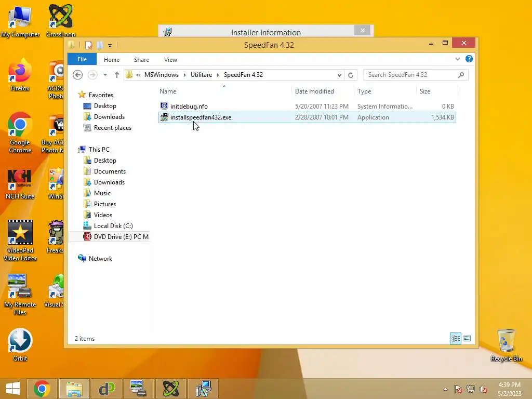The height and width of the screenshot is (399, 532).
Task: Click the initdebug.nfo file icon
Action: [164, 106]
